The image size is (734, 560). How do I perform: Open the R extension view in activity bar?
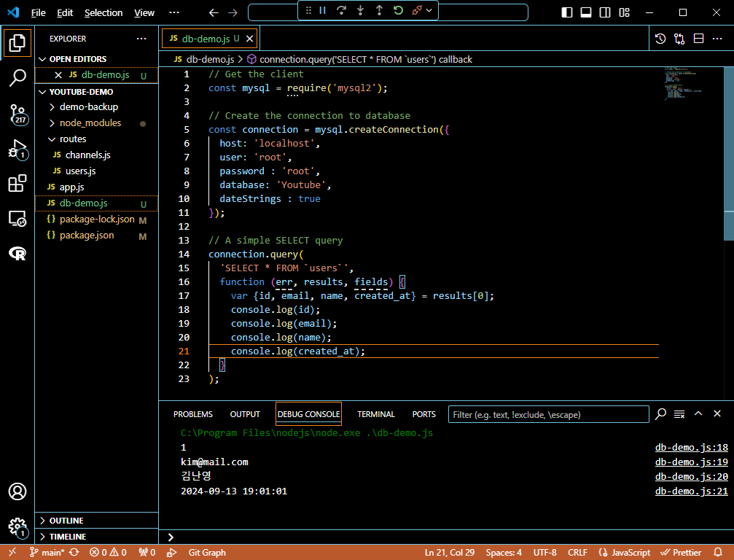tap(17, 253)
